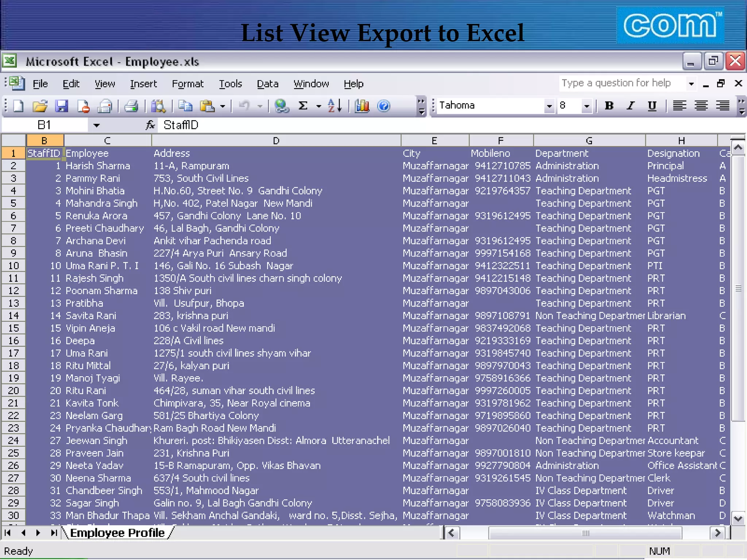747x560 pixels.
Task: Click the Open folder icon
Action: [40, 106]
